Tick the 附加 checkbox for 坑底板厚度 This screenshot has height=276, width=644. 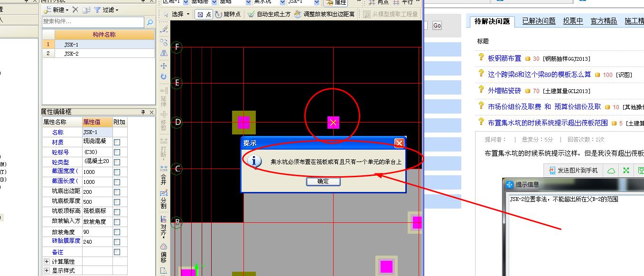117,201
